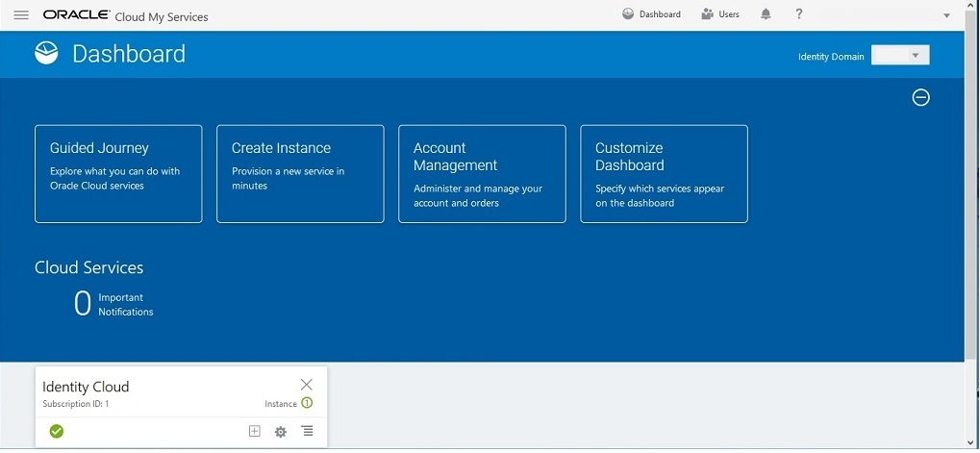This screenshot has height=453, width=980.
Task: Click the Dashboard gauge logo in header
Action: tap(46, 54)
